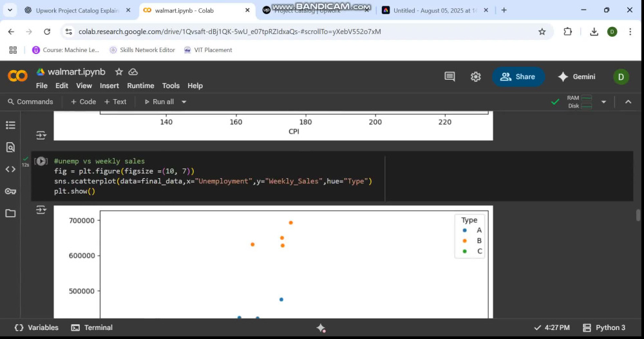Click the notebook title walmart.ipynb
This screenshot has height=339, width=644.
[77, 72]
